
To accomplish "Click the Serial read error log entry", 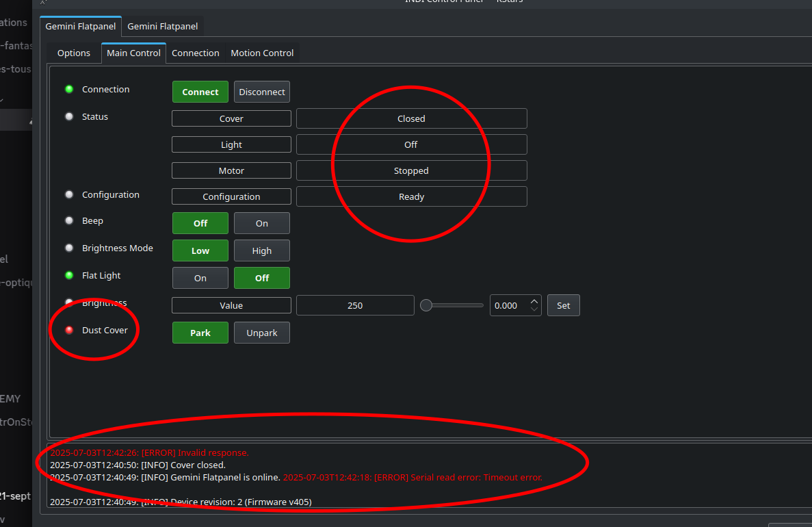I will click(412, 477).
